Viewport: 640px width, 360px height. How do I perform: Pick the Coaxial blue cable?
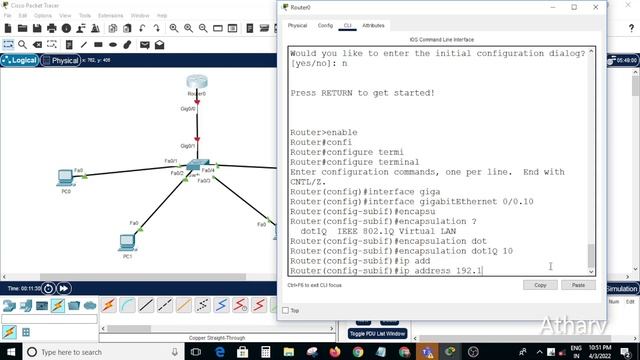[x=221, y=305]
